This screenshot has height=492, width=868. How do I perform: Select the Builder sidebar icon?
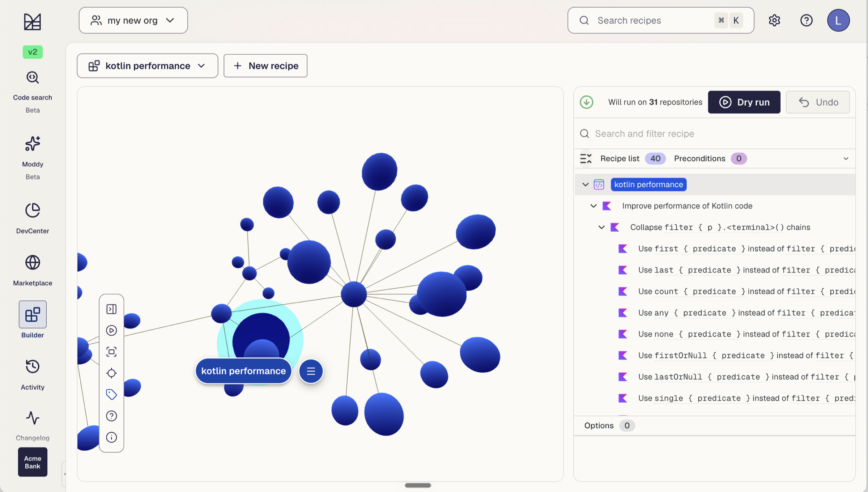[33, 314]
